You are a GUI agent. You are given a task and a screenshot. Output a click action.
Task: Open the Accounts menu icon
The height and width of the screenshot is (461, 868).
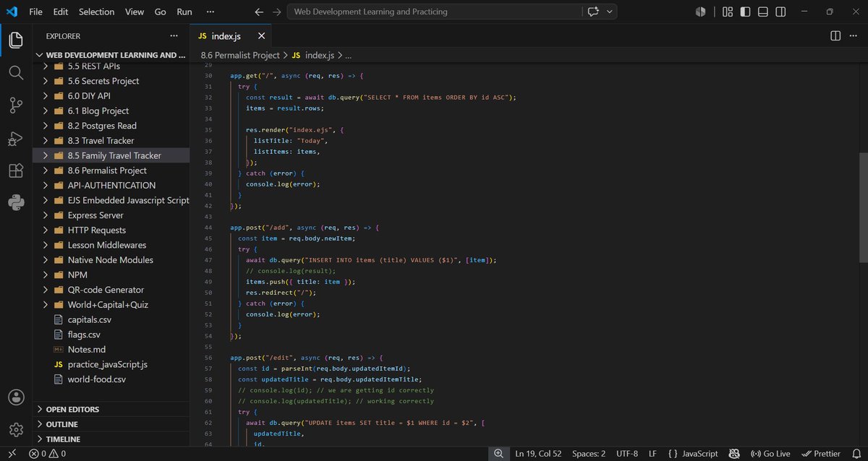(x=16, y=397)
